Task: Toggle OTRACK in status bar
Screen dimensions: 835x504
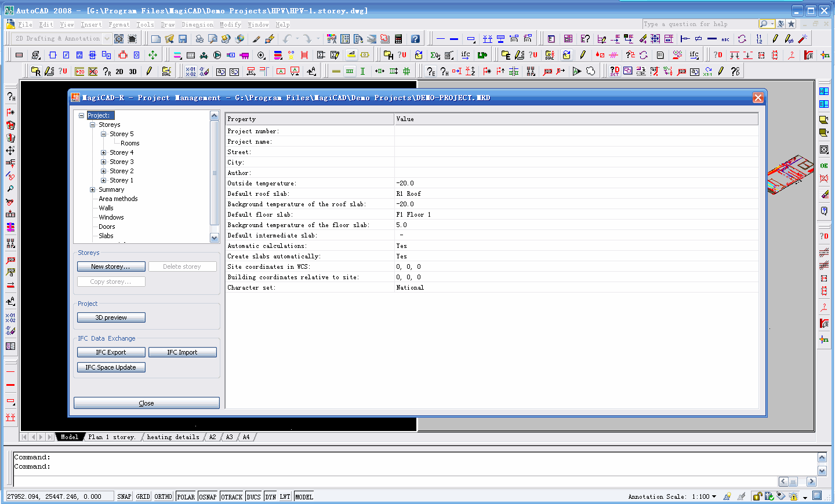Action: click(x=232, y=496)
